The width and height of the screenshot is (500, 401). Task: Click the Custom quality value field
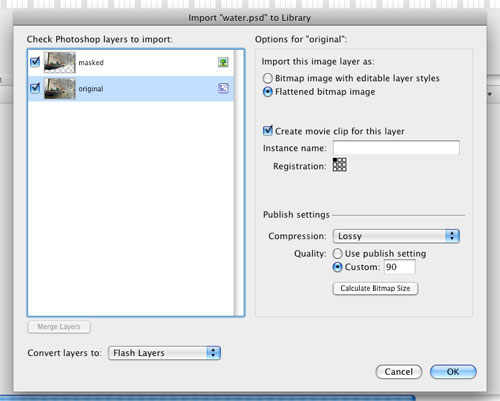400,267
